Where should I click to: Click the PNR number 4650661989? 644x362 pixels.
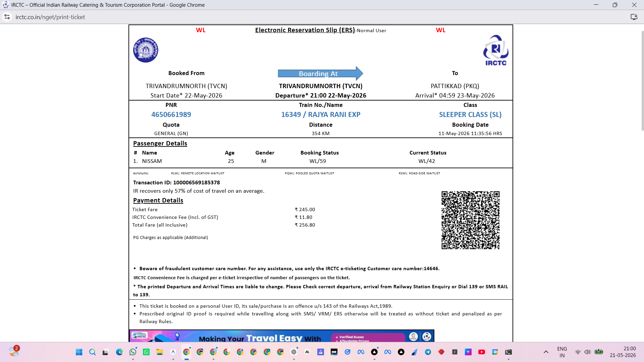pyautogui.click(x=171, y=115)
